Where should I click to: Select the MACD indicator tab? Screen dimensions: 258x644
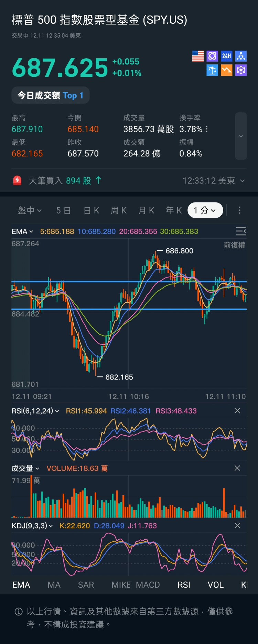point(148,585)
